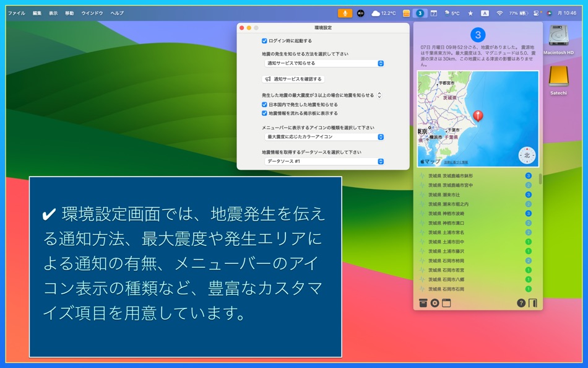The image size is (588, 368).
Task: Click the large blue 3 intensity circle
Action: (478, 35)
